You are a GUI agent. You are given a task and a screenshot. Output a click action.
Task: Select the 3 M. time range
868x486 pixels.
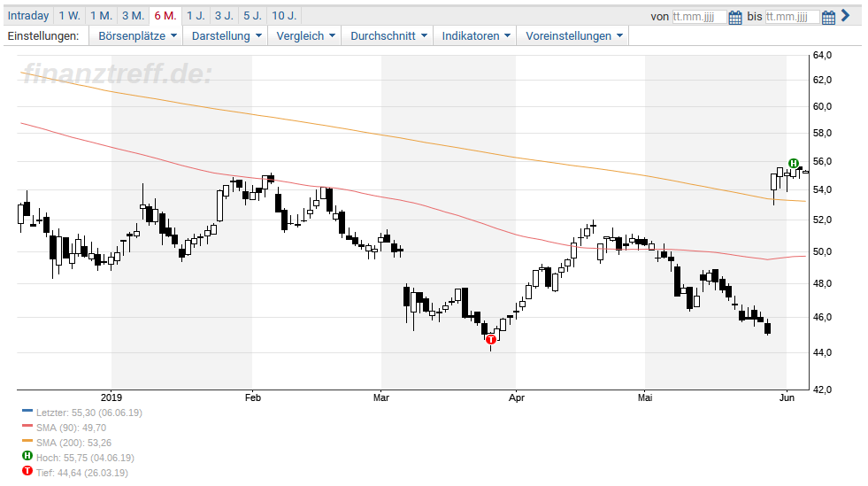(133, 16)
